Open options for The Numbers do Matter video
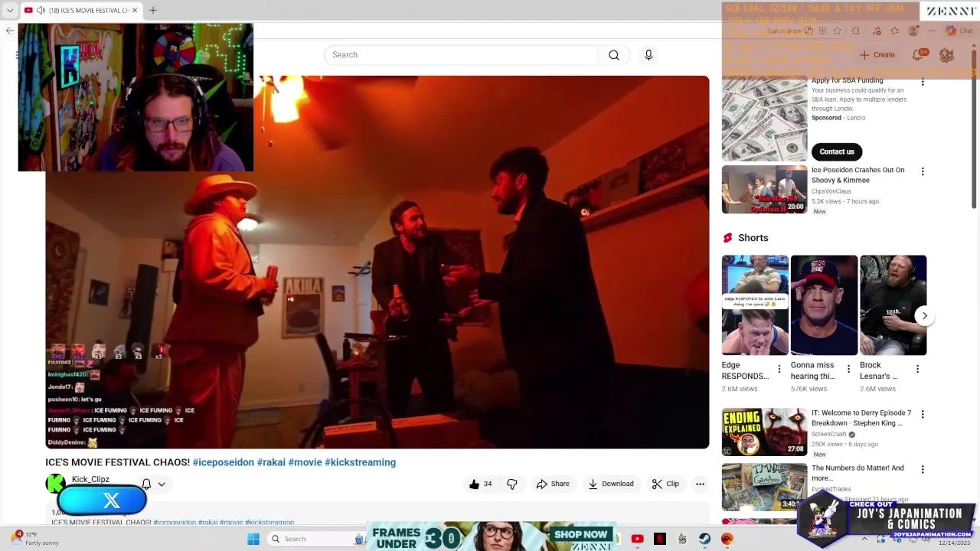Image resolution: width=980 pixels, height=551 pixels. 923,469
